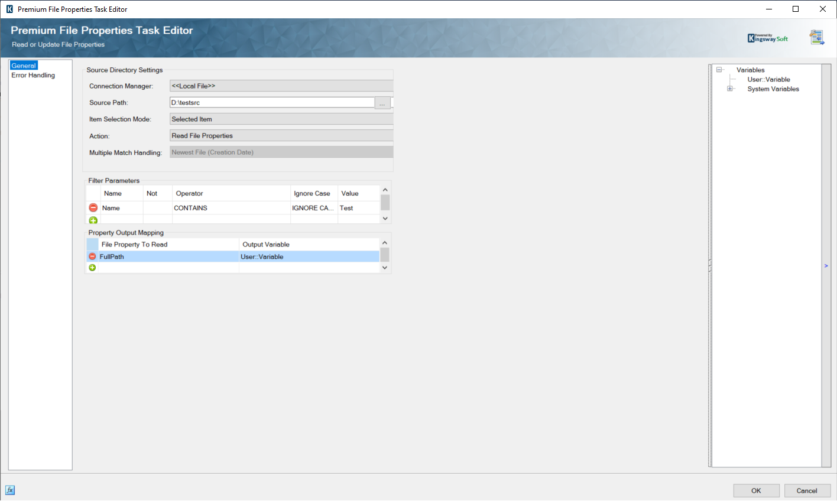The image size is (837, 504).
Task: Select the FullPath property cell
Action: coord(168,256)
